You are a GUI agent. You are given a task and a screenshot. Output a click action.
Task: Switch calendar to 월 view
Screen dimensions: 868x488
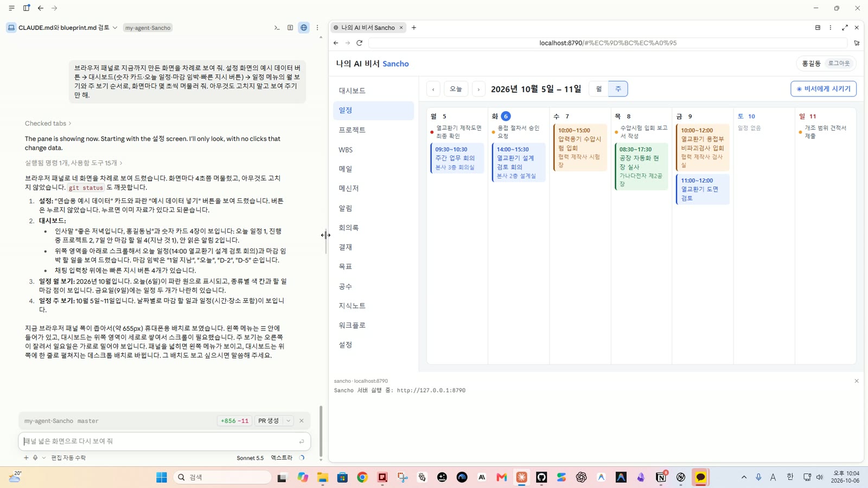point(599,89)
